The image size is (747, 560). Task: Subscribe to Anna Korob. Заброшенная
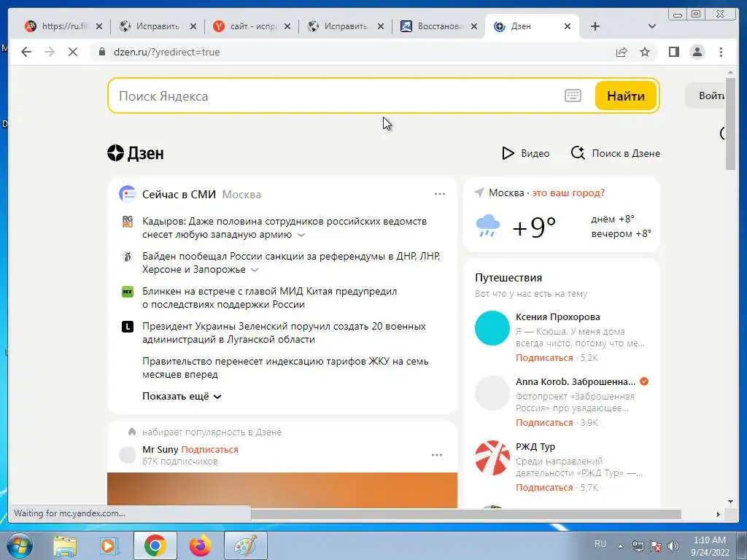[544, 422]
